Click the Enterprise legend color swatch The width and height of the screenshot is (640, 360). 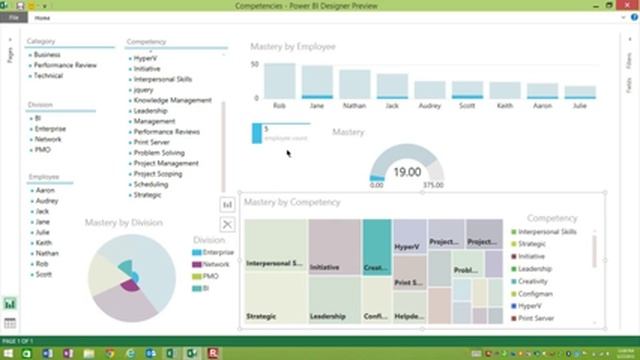(x=197, y=253)
